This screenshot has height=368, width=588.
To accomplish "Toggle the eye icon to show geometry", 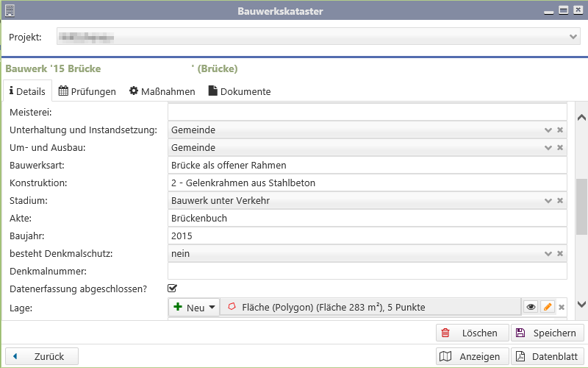I will click(x=531, y=308).
